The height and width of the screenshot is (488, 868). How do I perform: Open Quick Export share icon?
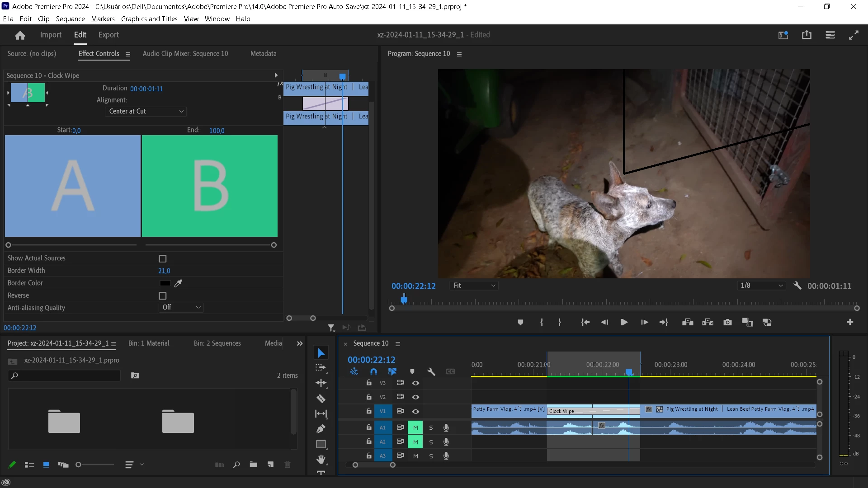coord(807,35)
